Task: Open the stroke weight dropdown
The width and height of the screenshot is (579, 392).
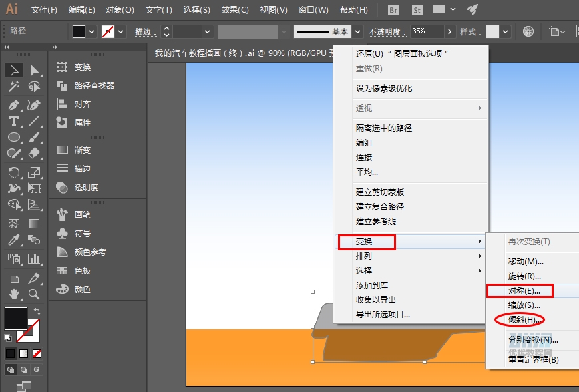Action: 207,31
